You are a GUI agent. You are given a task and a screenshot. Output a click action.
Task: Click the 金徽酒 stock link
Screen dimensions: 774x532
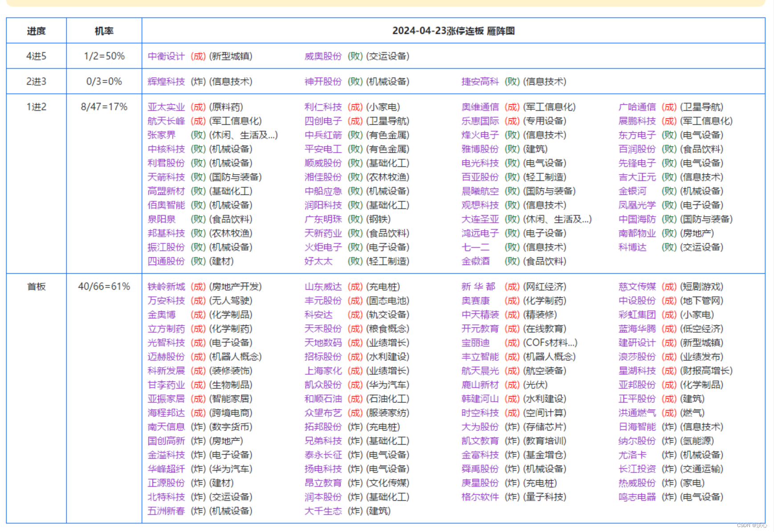click(x=476, y=261)
